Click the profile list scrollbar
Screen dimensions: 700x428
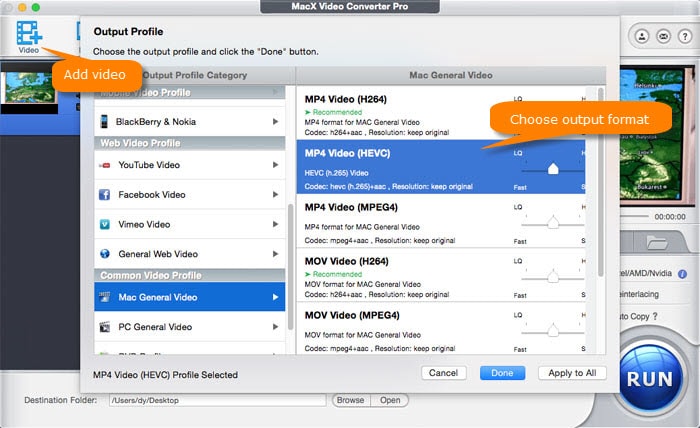coord(601,182)
